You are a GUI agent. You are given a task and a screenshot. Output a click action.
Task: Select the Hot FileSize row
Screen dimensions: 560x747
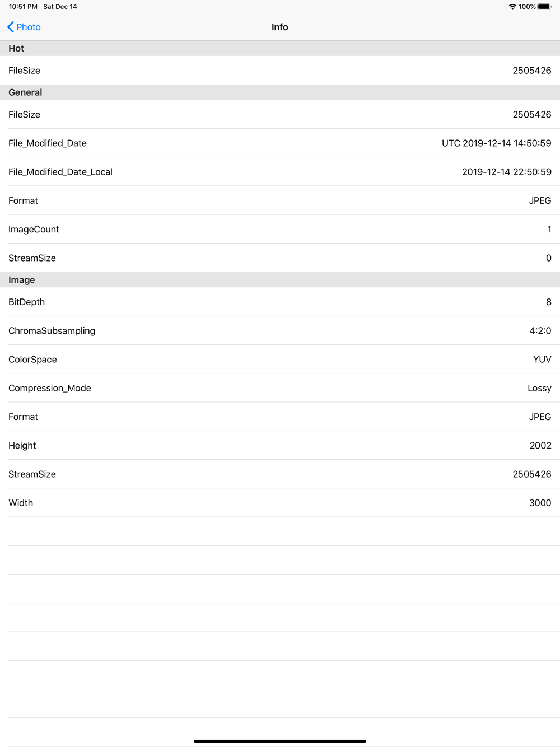point(280,71)
